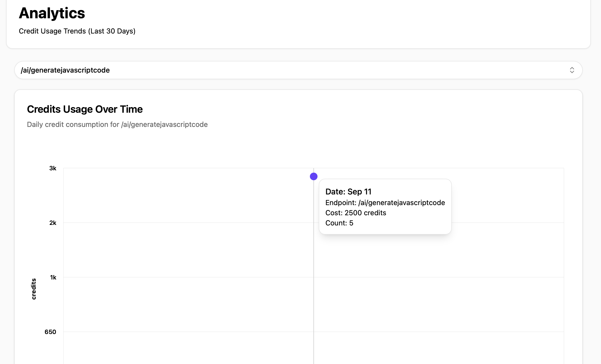This screenshot has width=601, height=364.
Task: Click the 1k y-axis label
Action: tap(53, 277)
